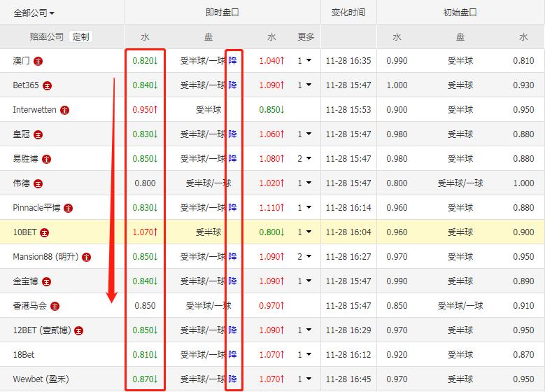
Task: Click the 更多 column header
Action: [306, 36]
